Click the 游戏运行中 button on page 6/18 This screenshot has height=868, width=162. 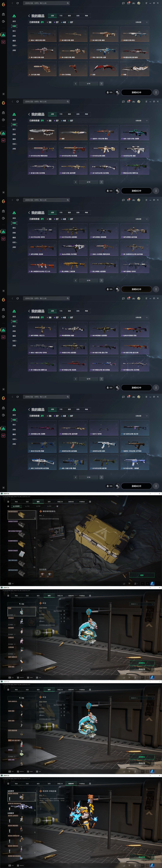[137, 387]
